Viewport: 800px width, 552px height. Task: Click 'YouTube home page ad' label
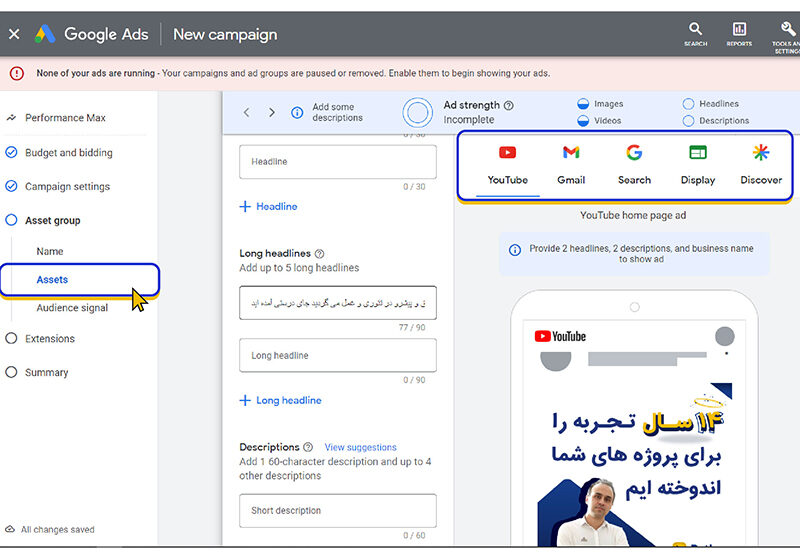[633, 215]
